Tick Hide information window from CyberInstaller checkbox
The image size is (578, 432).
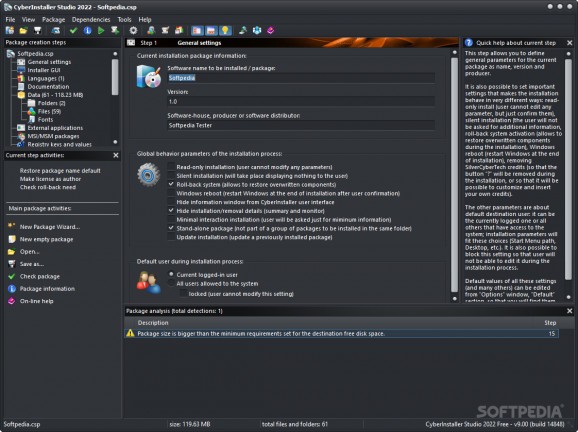(171, 202)
